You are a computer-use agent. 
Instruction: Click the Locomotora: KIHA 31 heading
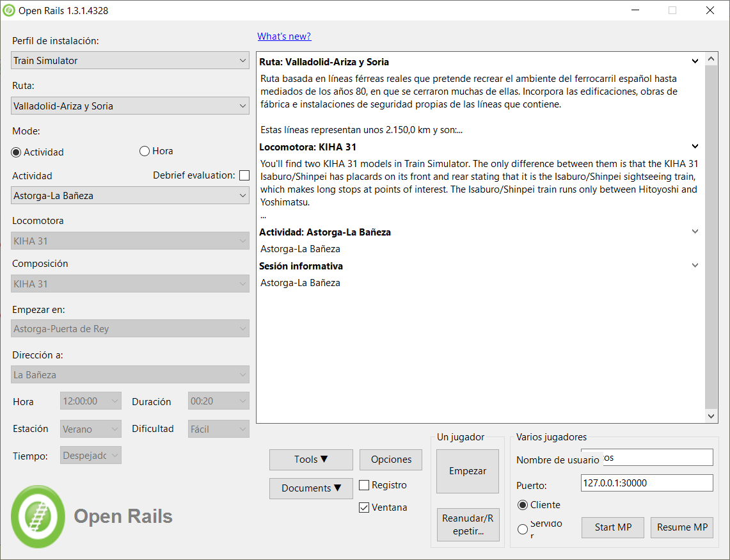tap(308, 147)
